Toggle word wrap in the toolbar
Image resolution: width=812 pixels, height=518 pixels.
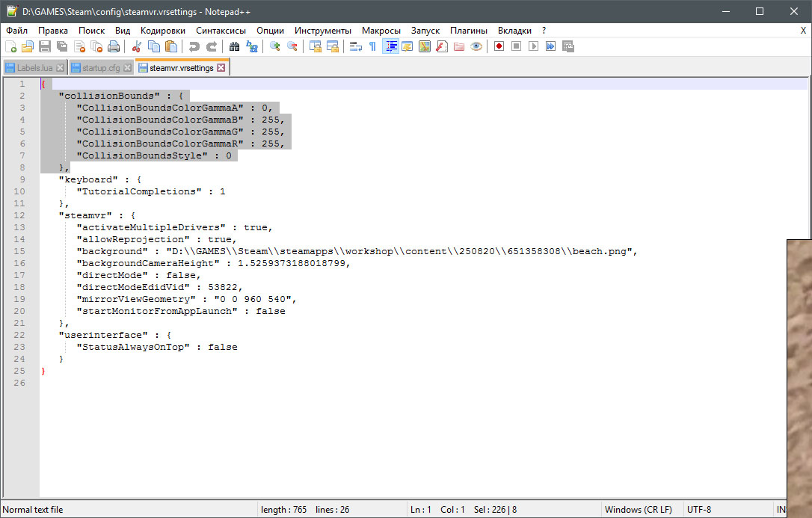[x=356, y=46]
